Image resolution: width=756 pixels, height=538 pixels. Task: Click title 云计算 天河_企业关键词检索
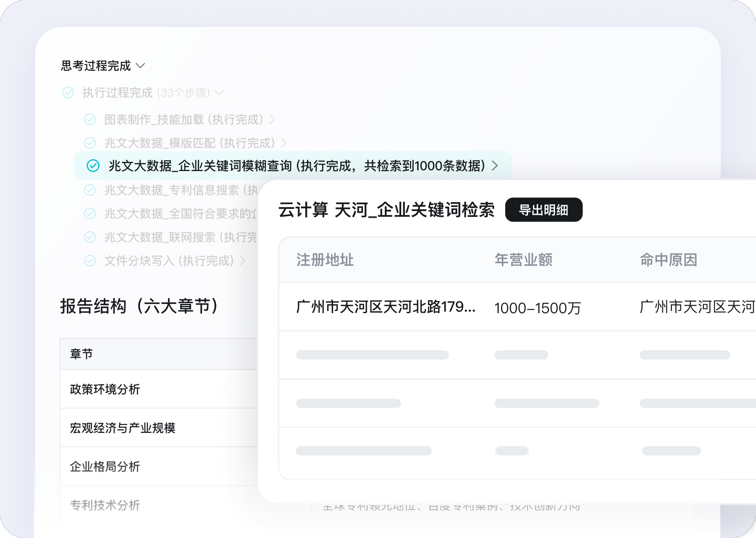pyautogui.click(x=386, y=210)
